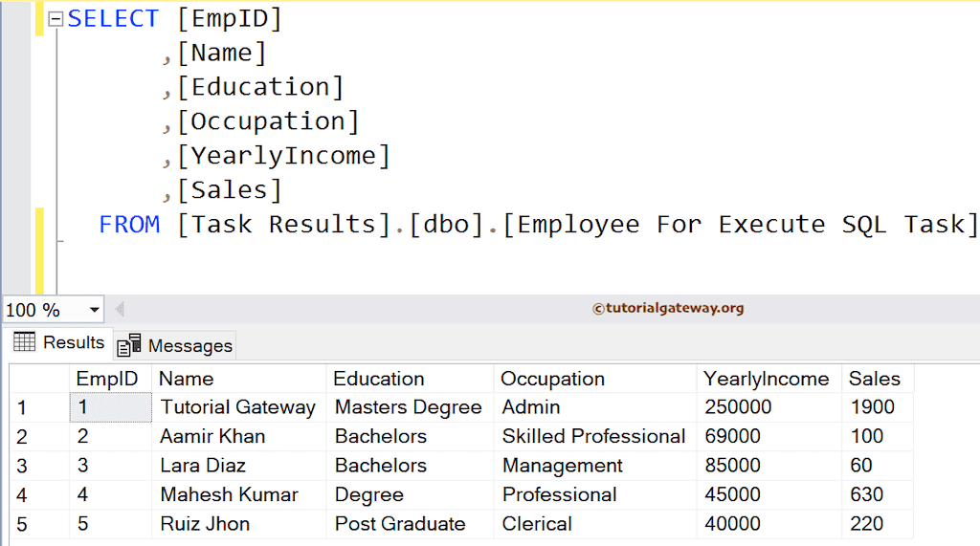Click the Messages tab icon
This screenshot has height=546, width=980.
click(129, 345)
